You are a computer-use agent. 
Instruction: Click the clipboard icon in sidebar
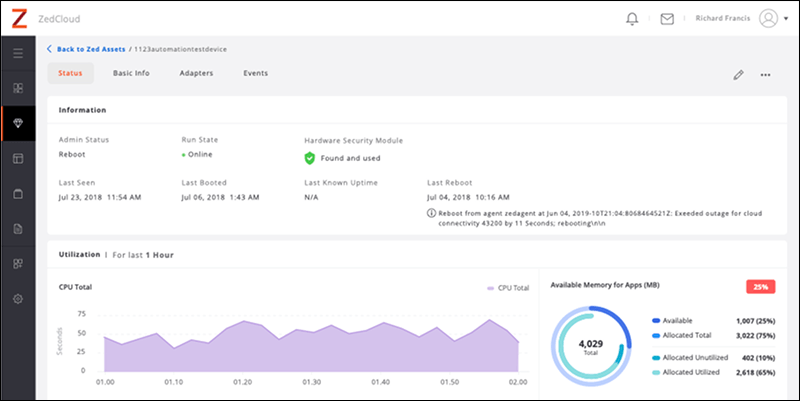pyautogui.click(x=18, y=194)
